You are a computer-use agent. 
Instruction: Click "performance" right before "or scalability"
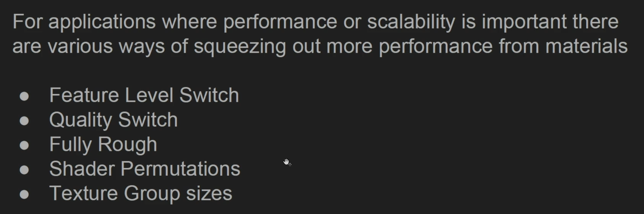pyautogui.click(x=280, y=22)
